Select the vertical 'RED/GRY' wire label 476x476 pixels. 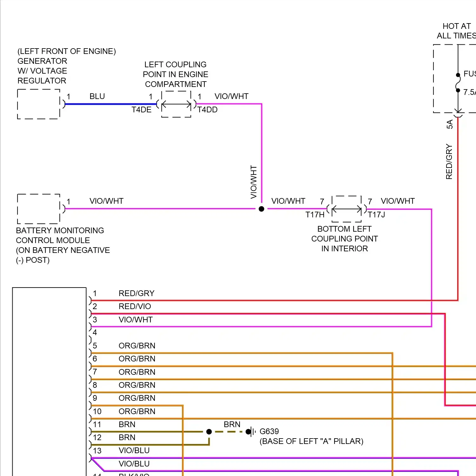[449, 162]
